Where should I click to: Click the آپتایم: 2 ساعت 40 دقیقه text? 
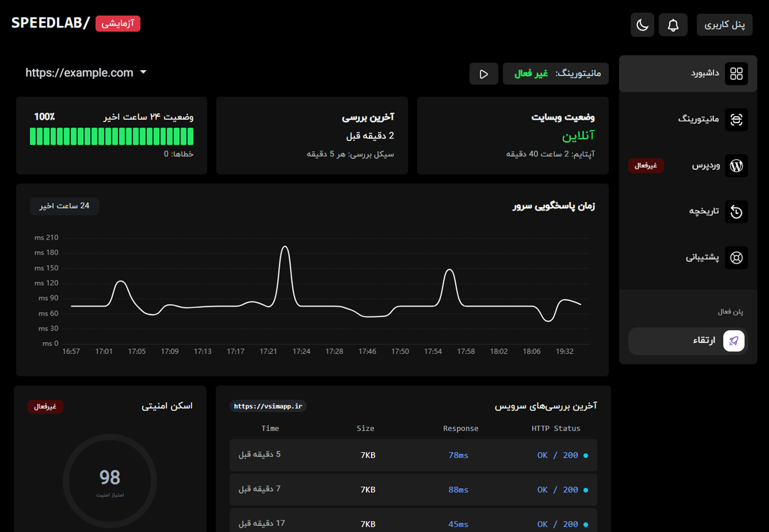550,154
